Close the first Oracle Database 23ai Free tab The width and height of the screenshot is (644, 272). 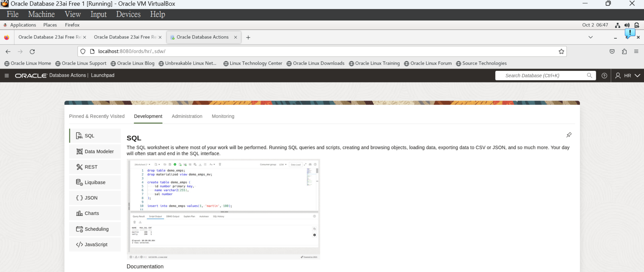click(85, 37)
